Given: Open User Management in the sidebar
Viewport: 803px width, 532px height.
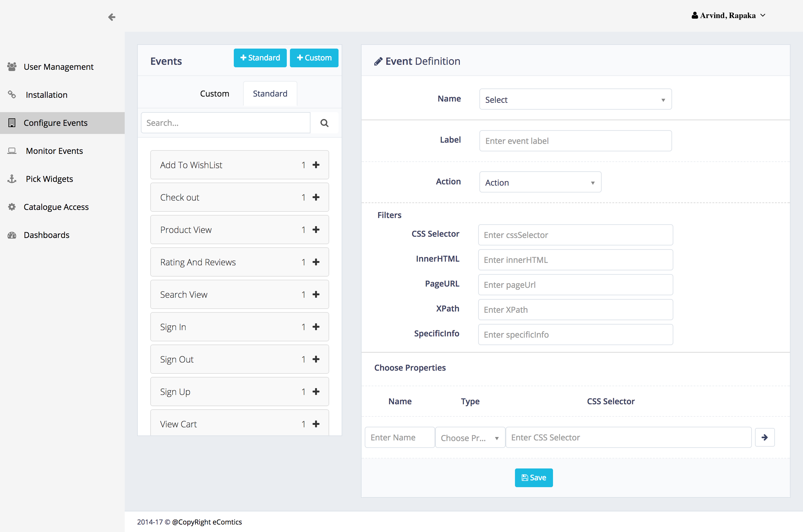Looking at the screenshot, I should (x=62, y=67).
